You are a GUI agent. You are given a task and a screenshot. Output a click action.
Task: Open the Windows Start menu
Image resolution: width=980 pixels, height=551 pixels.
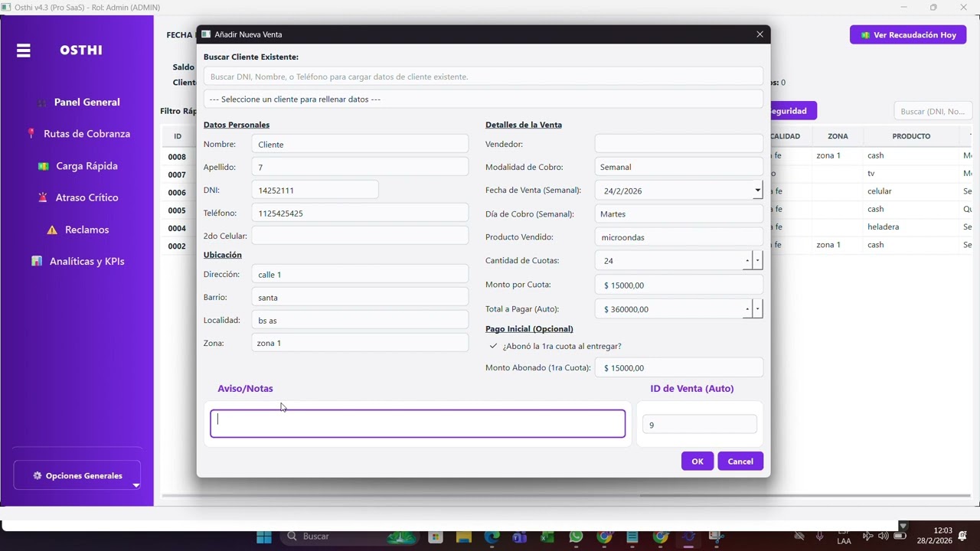[264, 537]
